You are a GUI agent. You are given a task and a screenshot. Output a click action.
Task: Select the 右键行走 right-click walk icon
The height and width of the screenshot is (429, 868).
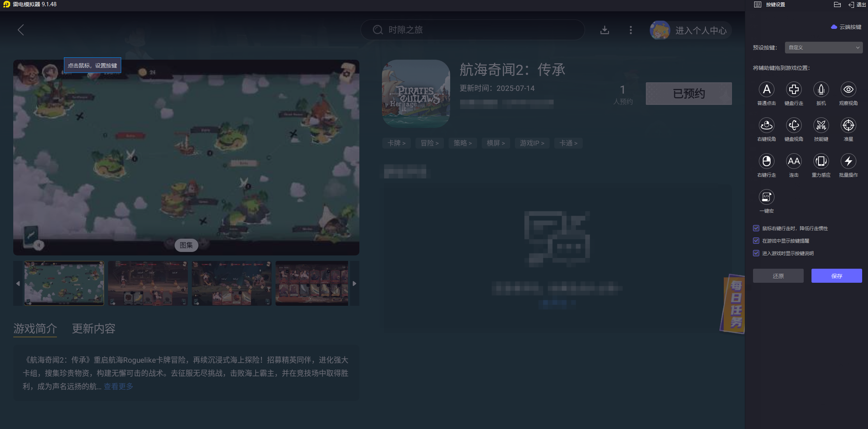(766, 161)
